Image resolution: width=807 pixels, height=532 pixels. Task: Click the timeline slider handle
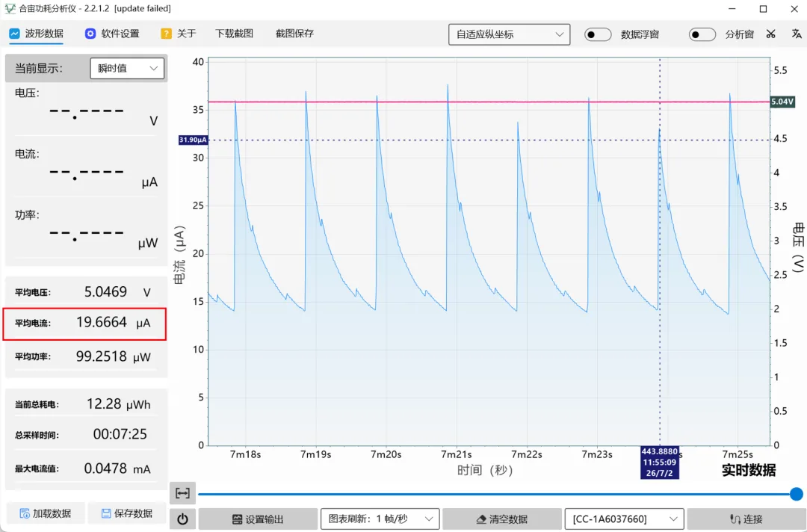click(797, 494)
